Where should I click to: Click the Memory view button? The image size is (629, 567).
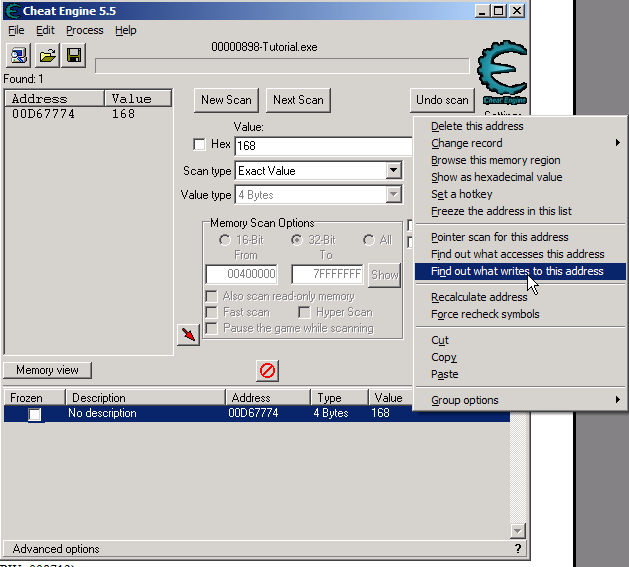47,370
